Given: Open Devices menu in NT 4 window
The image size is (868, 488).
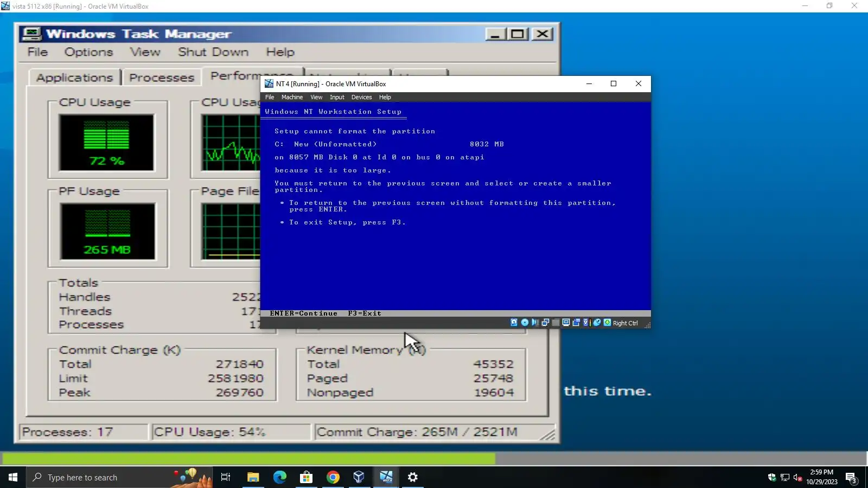Looking at the screenshot, I should pos(361,97).
